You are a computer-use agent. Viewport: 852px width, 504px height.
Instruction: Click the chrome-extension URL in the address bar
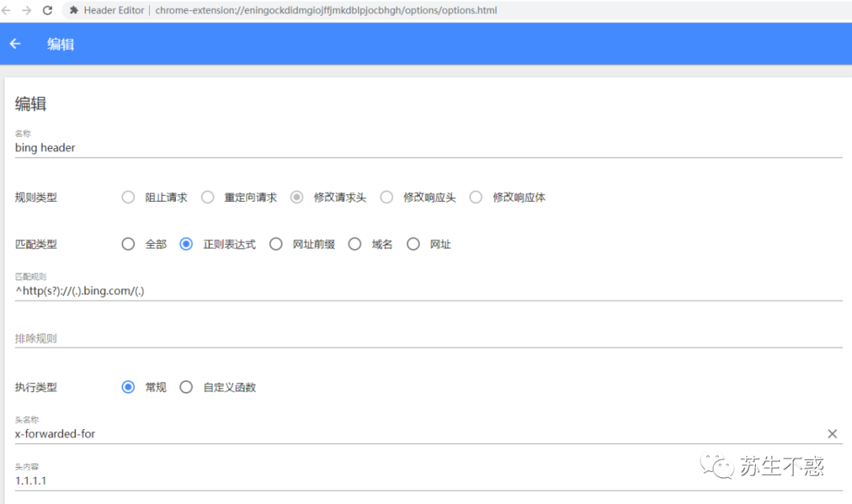pyautogui.click(x=326, y=10)
